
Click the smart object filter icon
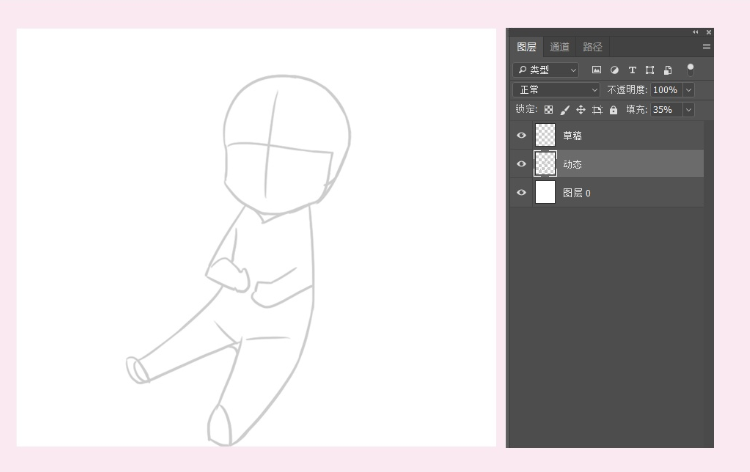click(x=667, y=70)
